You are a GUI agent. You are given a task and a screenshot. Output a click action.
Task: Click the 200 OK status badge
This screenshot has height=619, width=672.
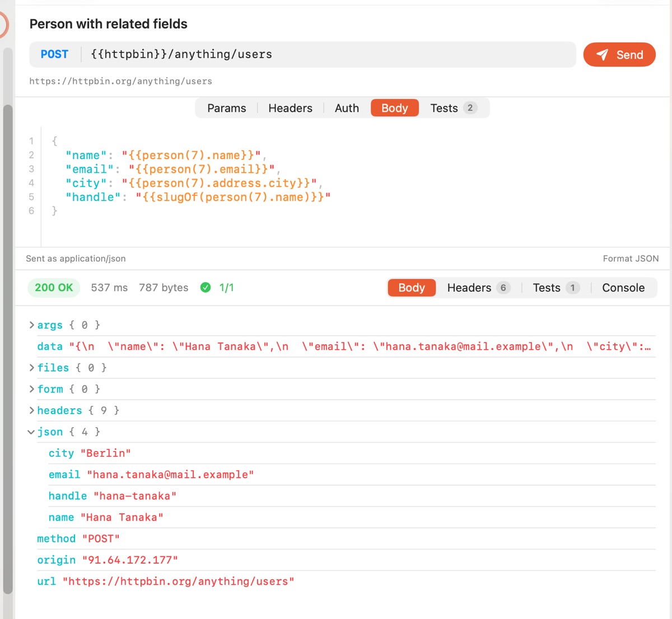coord(54,288)
